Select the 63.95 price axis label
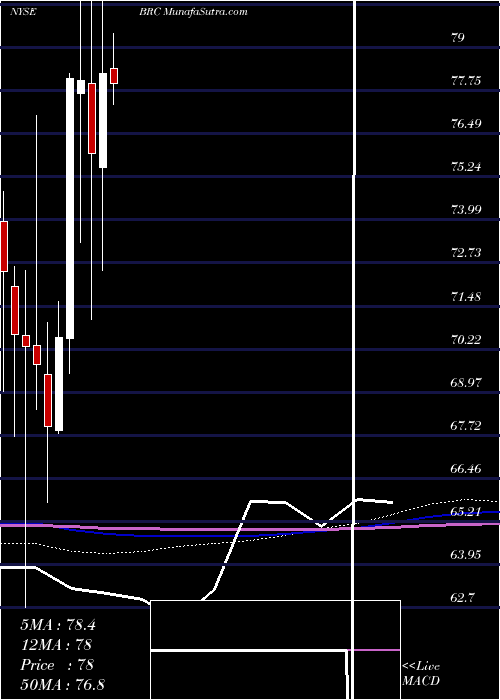Viewport: 500px width, 700px height. [x=467, y=555]
